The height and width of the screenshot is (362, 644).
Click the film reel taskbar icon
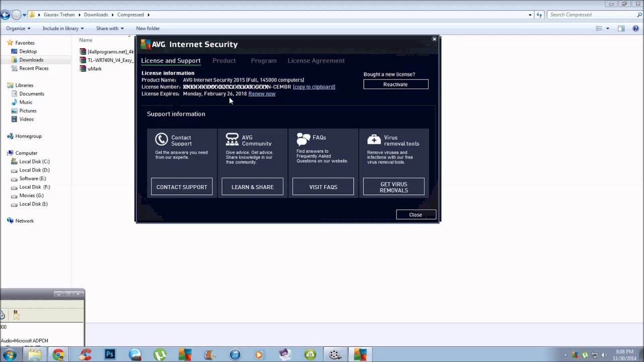(335, 355)
